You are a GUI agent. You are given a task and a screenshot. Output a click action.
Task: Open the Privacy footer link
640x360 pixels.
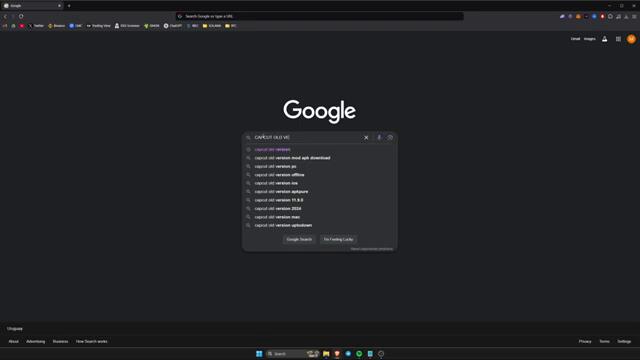585,341
